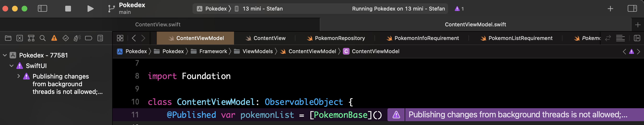Expand the Publishing changes warning item
The image size is (644, 125).
click(x=18, y=76)
